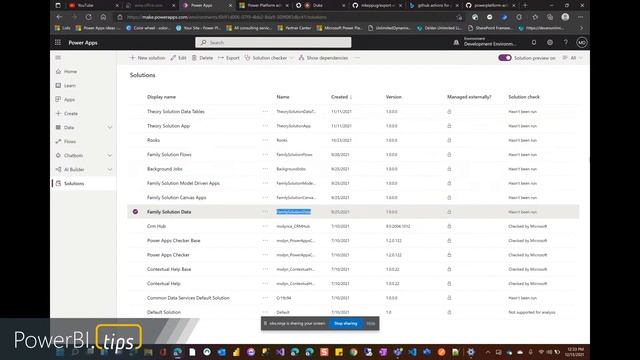Open more options for Theory Solution App
The width and height of the screenshot is (640, 360).
point(265,126)
